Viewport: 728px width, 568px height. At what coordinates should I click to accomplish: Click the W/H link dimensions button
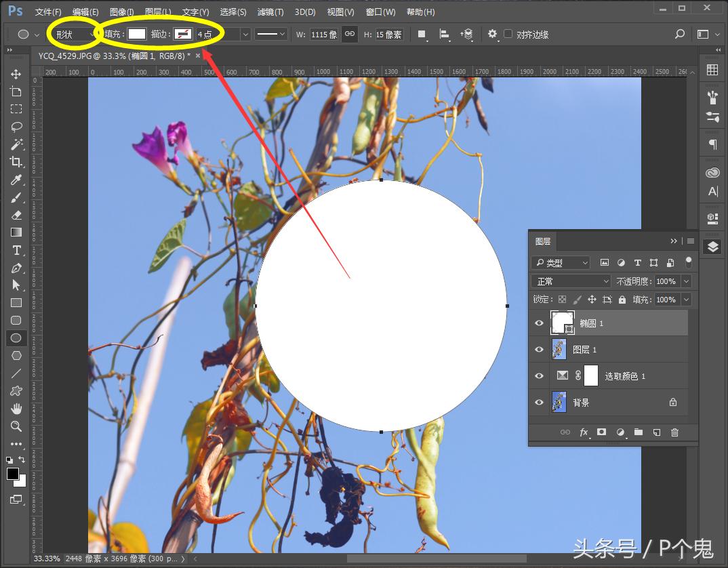click(350, 34)
